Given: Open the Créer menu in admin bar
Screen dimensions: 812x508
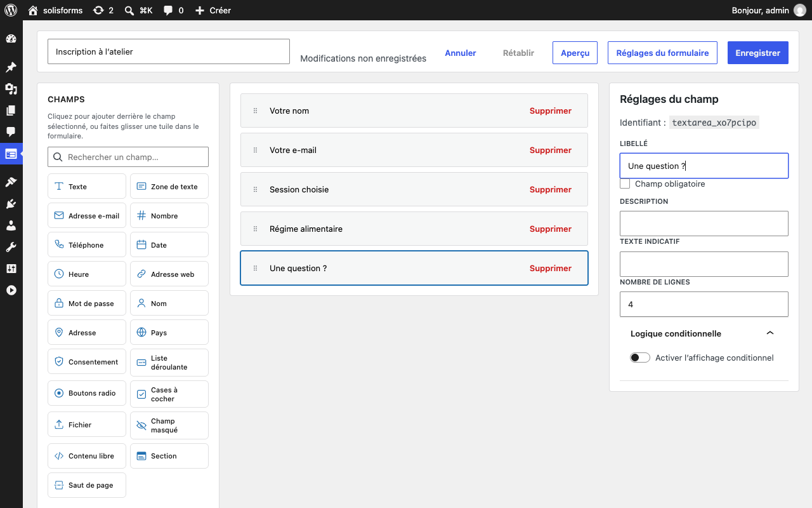Looking at the screenshot, I should point(213,10).
